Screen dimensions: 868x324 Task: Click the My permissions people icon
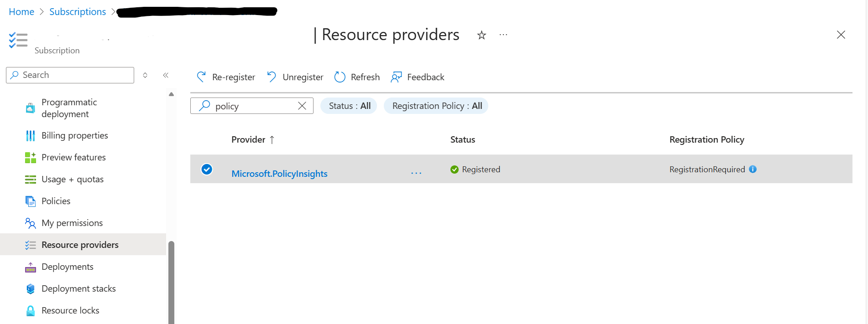tap(31, 223)
